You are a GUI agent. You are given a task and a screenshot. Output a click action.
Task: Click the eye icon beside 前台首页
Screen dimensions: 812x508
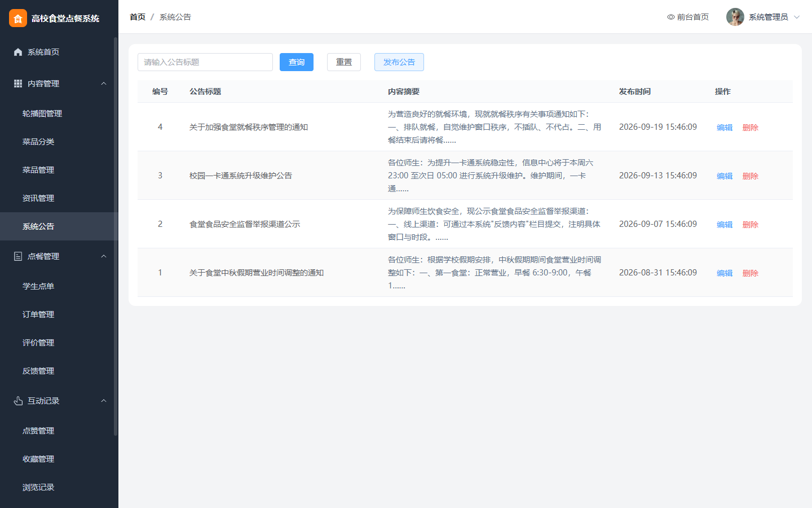point(671,17)
